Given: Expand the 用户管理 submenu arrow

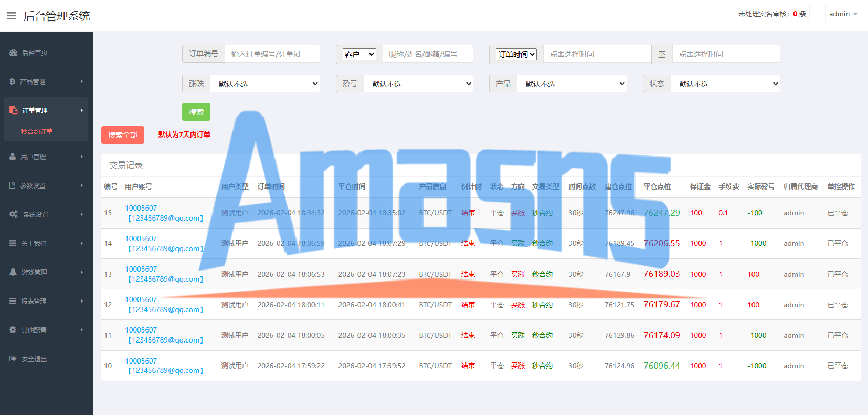Looking at the screenshot, I should click(x=82, y=157).
